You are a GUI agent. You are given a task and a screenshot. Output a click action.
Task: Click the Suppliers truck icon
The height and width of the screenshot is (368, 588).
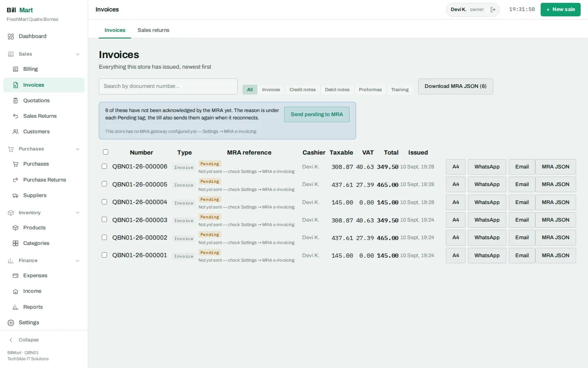(16, 195)
